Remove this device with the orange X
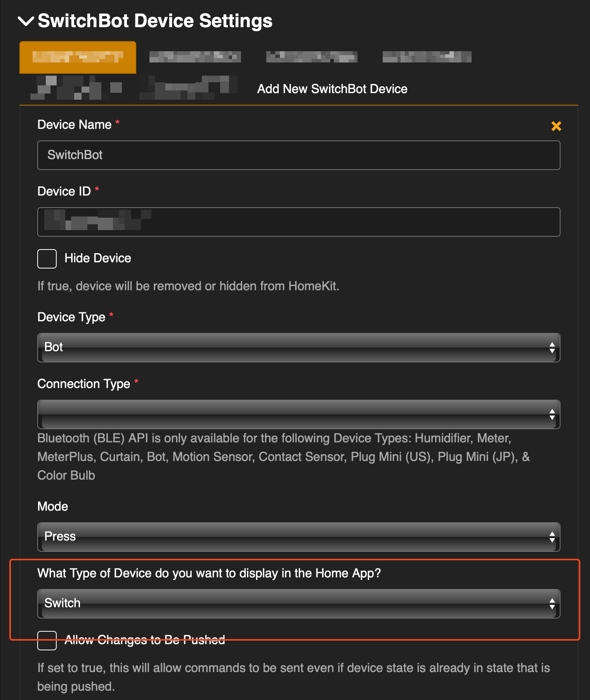Image resolution: width=590 pixels, height=700 pixels. coord(556,126)
